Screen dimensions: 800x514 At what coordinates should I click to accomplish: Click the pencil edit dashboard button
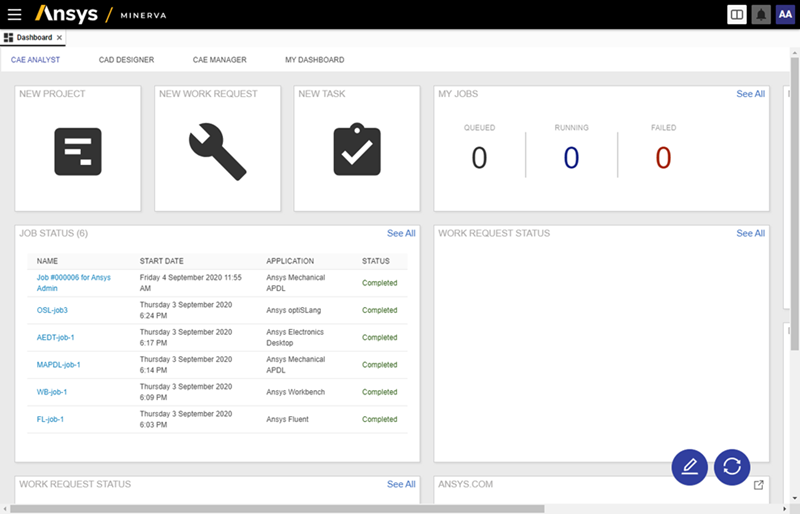(x=689, y=466)
